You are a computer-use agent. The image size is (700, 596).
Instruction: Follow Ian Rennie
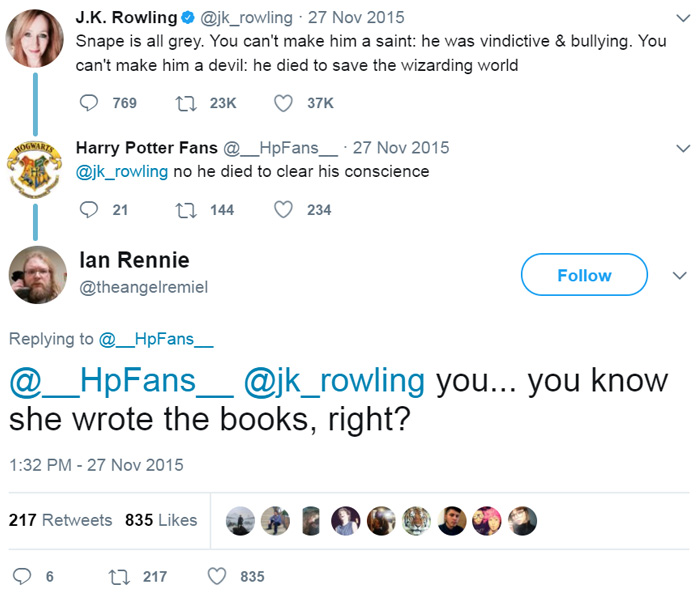click(x=584, y=275)
